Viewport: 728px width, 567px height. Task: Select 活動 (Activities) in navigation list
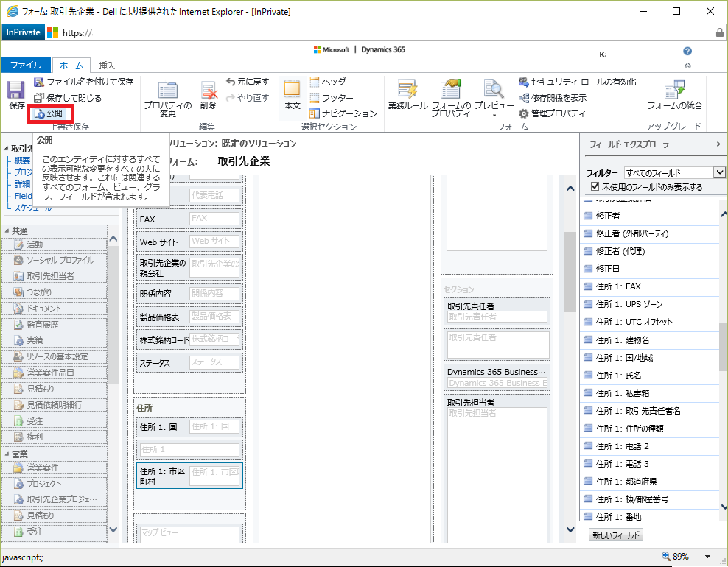pos(55,244)
